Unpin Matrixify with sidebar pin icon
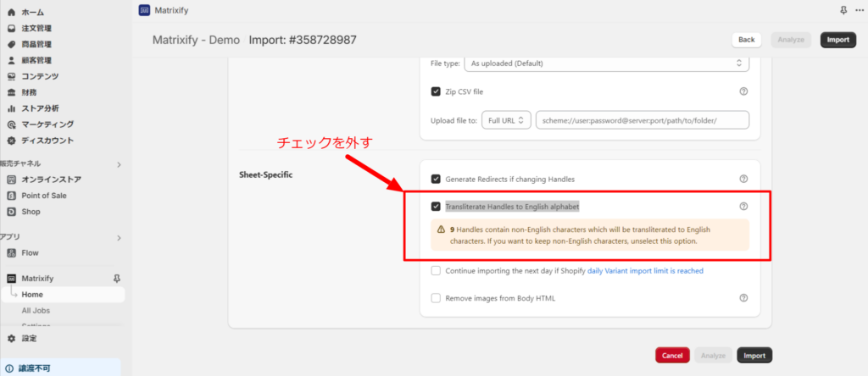This screenshot has height=376, width=868. point(116,279)
